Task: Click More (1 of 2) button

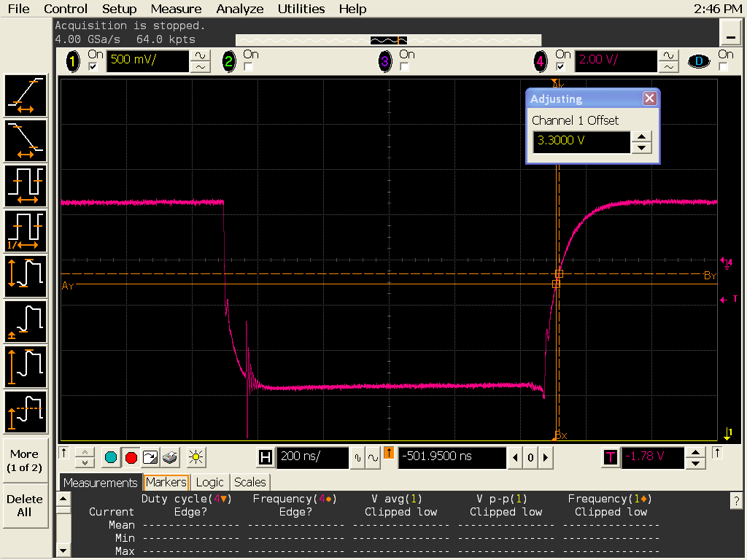Action: [25, 461]
